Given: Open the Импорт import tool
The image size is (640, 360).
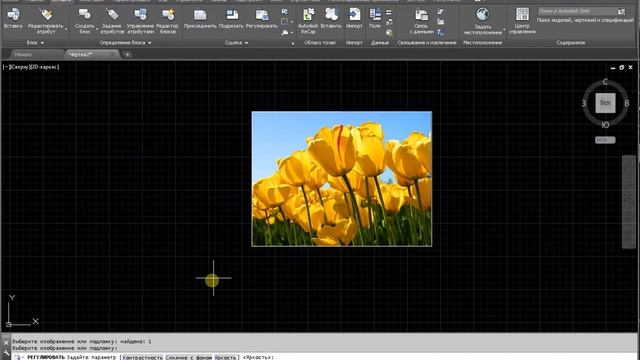Looking at the screenshot, I should click(354, 18).
